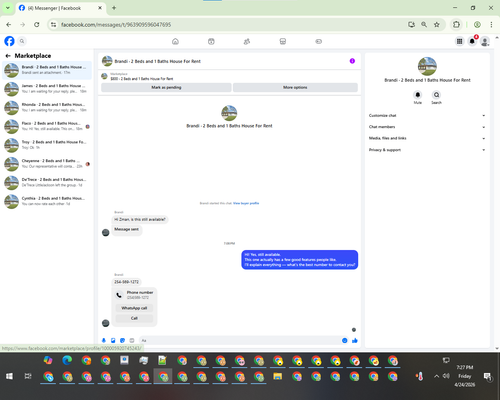
Task: Open Chrome's three-dot menu
Action: point(491,25)
